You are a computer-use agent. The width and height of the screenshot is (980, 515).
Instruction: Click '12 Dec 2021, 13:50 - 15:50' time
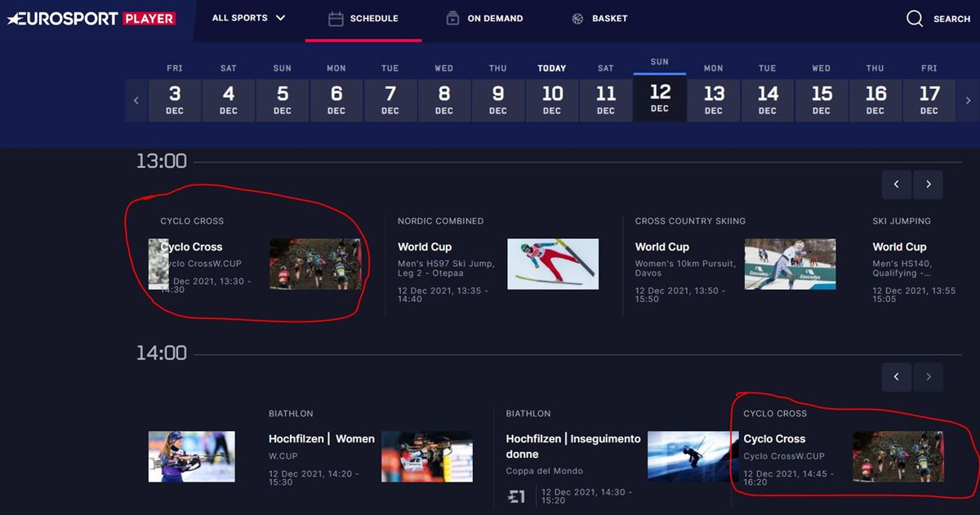click(681, 295)
